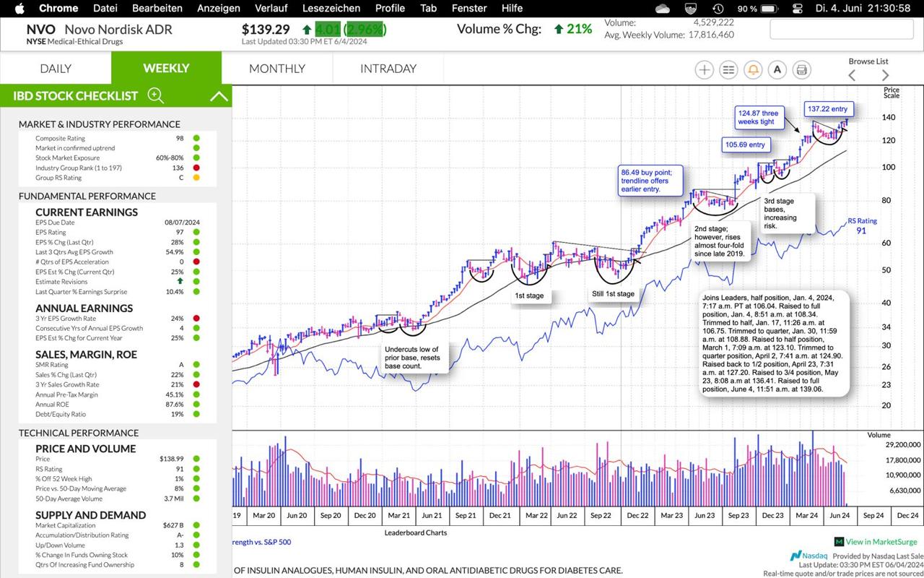This screenshot has height=578, width=924.
Task: Switch to the Daily chart tab
Action: coord(56,69)
